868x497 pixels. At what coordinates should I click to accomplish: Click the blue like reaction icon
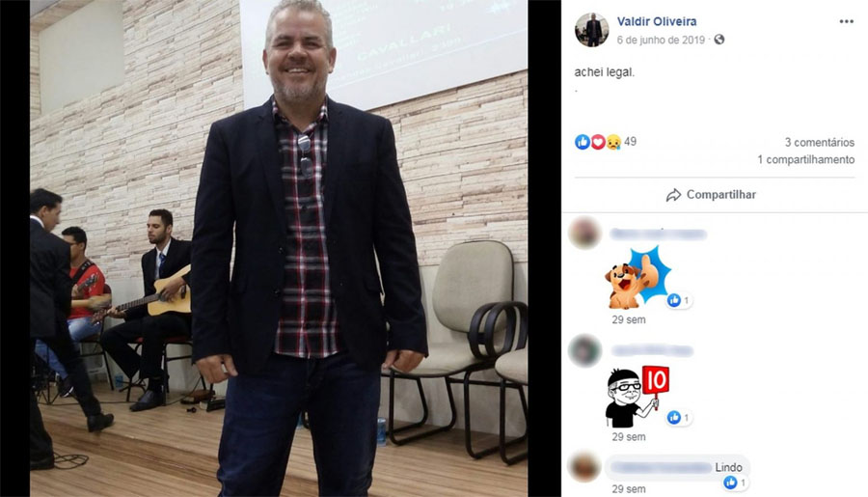(x=583, y=142)
